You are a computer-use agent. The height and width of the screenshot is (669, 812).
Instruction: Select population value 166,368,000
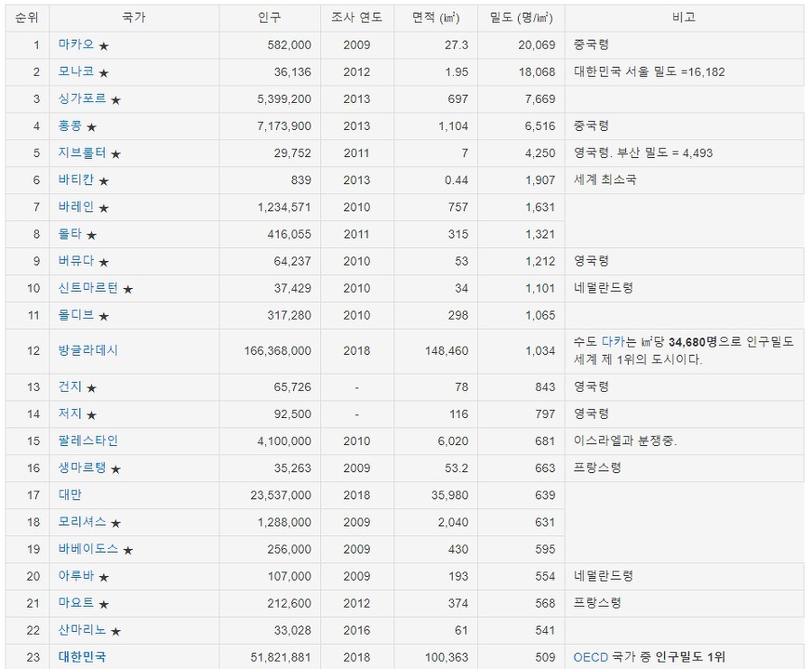(x=278, y=351)
